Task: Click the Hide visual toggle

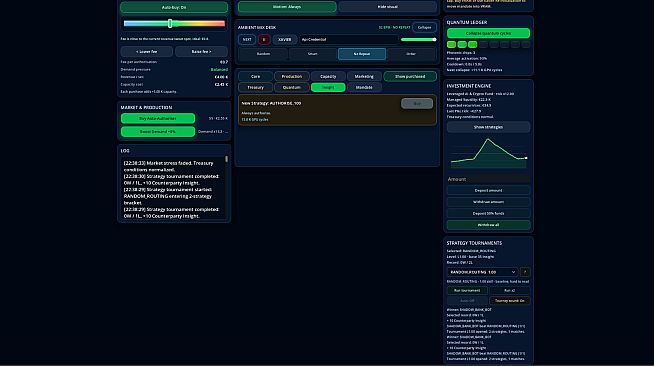Action: (387, 7)
